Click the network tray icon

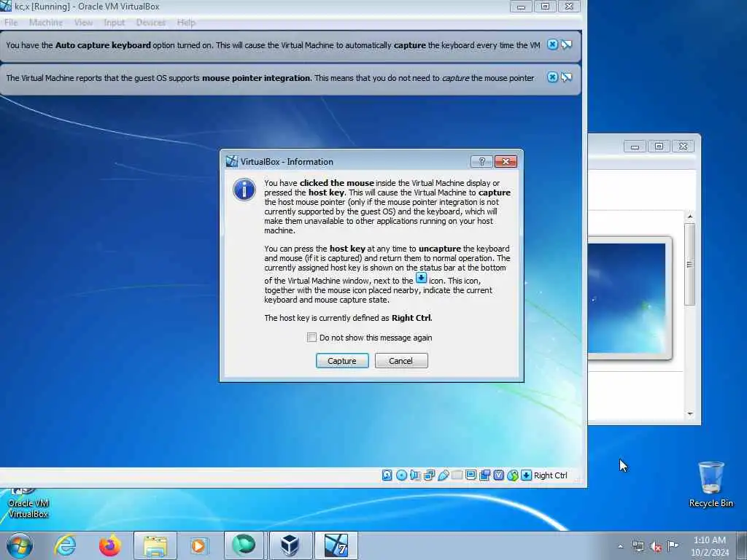point(638,546)
